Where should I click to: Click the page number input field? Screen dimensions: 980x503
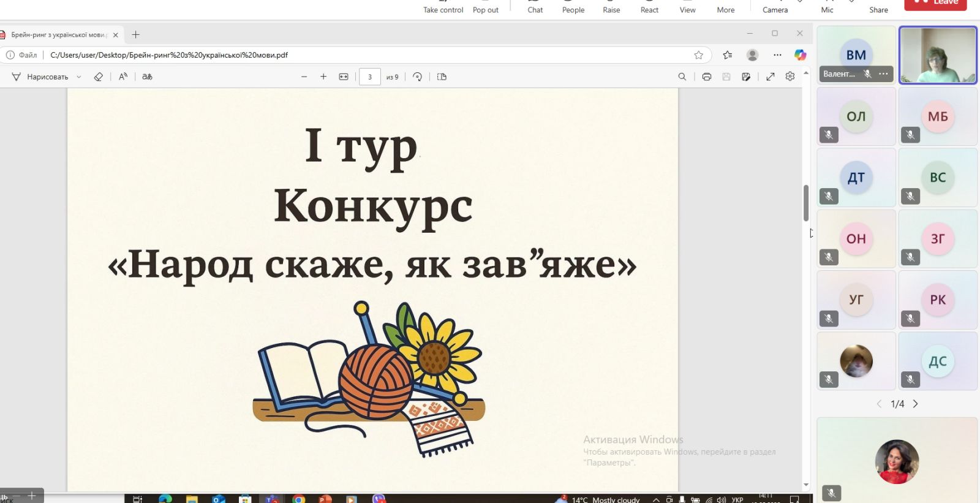pos(370,77)
